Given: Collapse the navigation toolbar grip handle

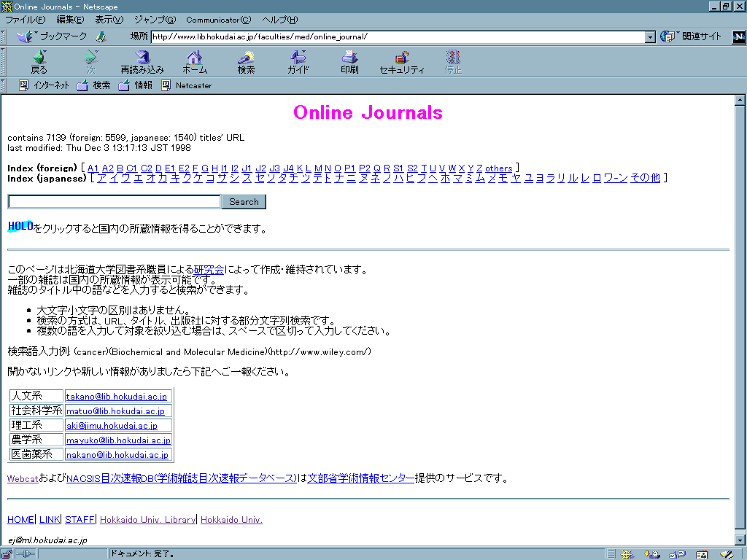Looking at the screenshot, I should 4,61.
